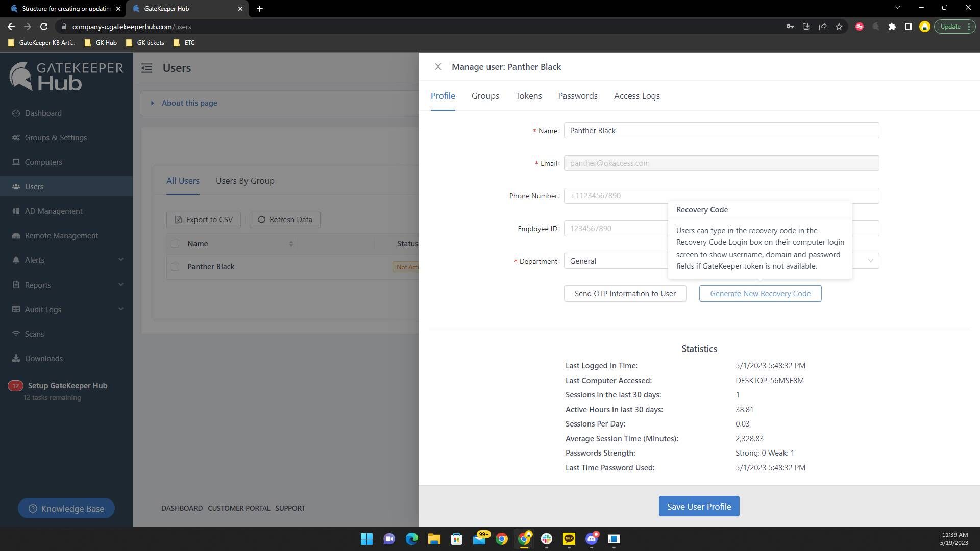Open Discord from the taskbar
980x551 pixels.
click(x=592, y=539)
